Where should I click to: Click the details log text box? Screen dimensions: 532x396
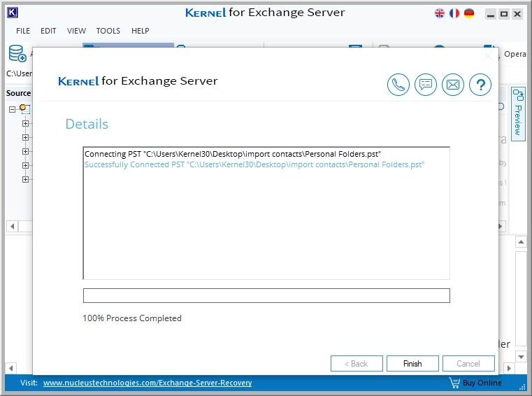[x=266, y=213]
